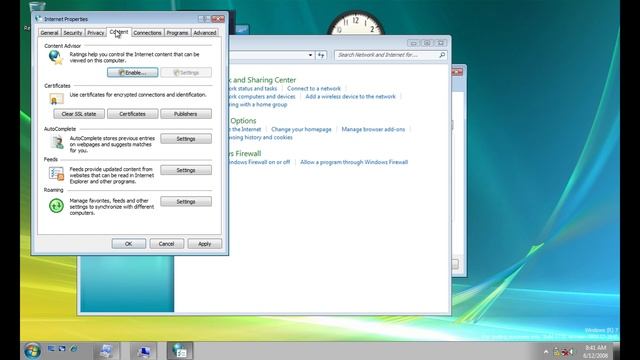Click Cancel in Internet Properties

click(167, 244)
